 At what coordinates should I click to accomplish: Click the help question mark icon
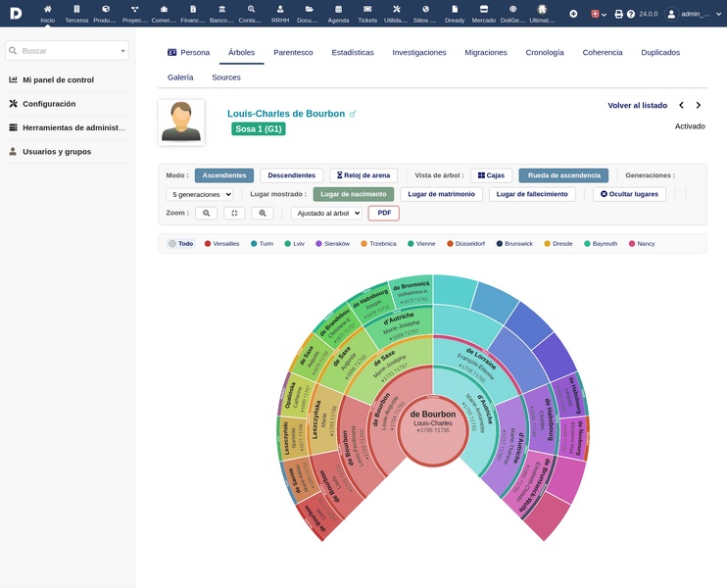click(631, 14)
